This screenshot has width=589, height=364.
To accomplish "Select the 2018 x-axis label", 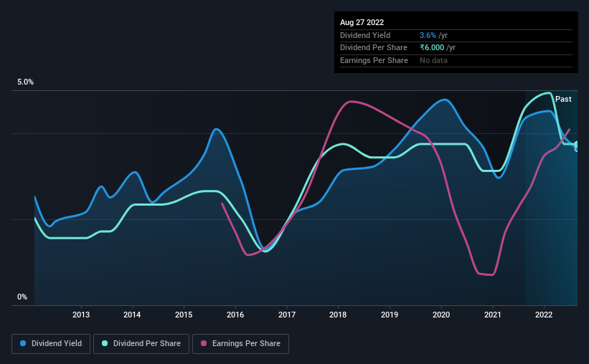I will coord(338,315).
